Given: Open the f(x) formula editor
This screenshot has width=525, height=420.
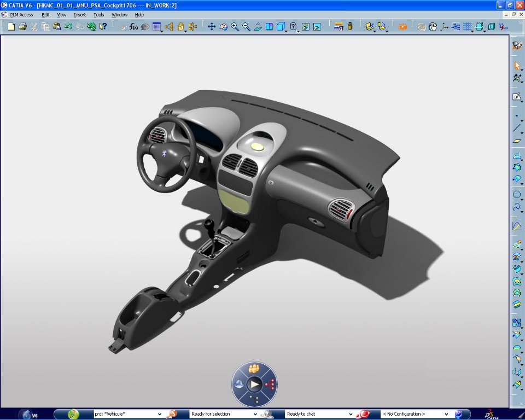Looking at the screenshot, I should pos(133,25).
